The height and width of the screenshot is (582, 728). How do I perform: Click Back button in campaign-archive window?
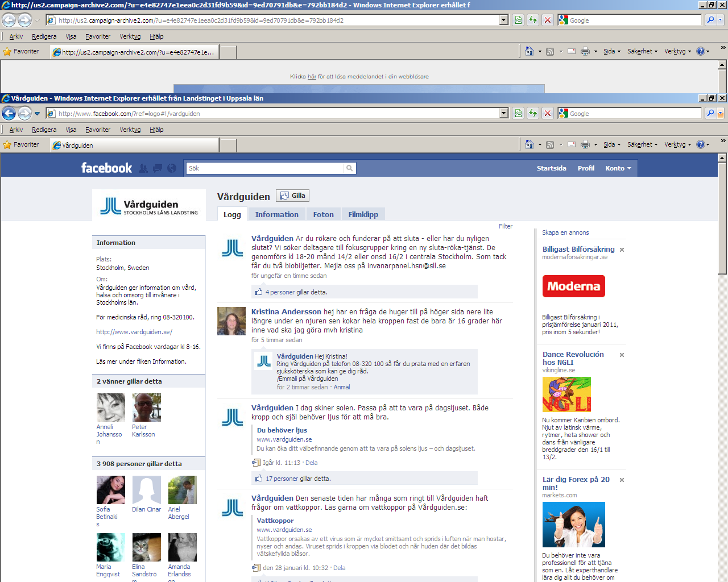click(x=9, y=20)
